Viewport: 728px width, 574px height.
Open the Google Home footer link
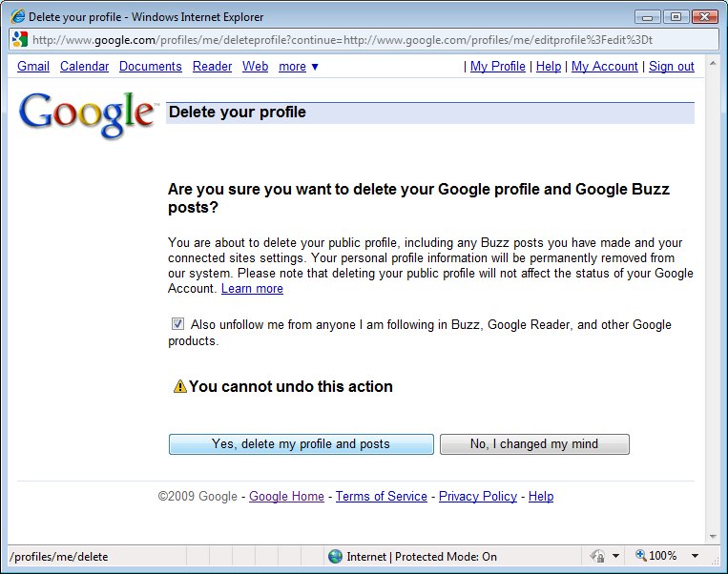pyautogui.click(x=286, y=496)
